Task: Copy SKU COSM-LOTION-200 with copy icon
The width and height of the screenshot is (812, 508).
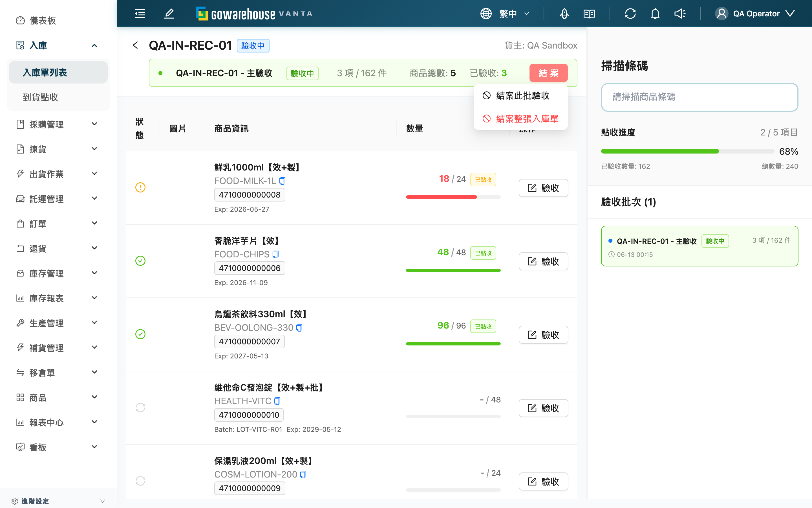Action: (303, 474)
